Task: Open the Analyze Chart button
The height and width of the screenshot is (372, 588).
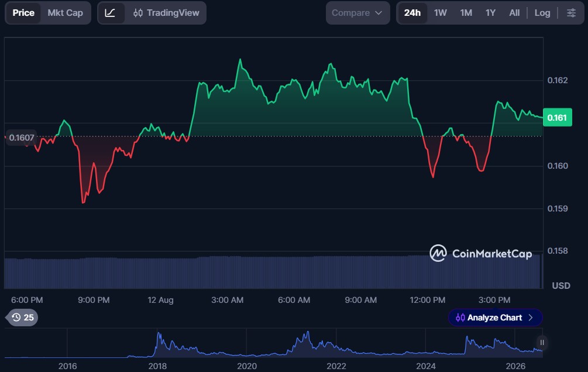Action: click(x=495, y=318)
